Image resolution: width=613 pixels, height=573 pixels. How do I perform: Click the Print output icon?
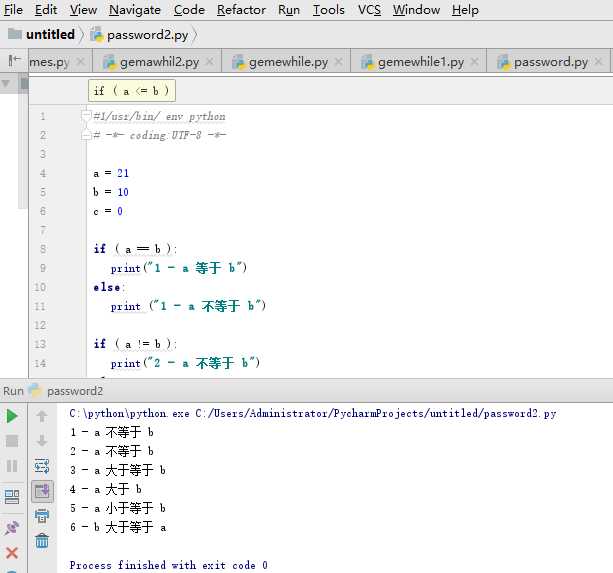point(42,516)
